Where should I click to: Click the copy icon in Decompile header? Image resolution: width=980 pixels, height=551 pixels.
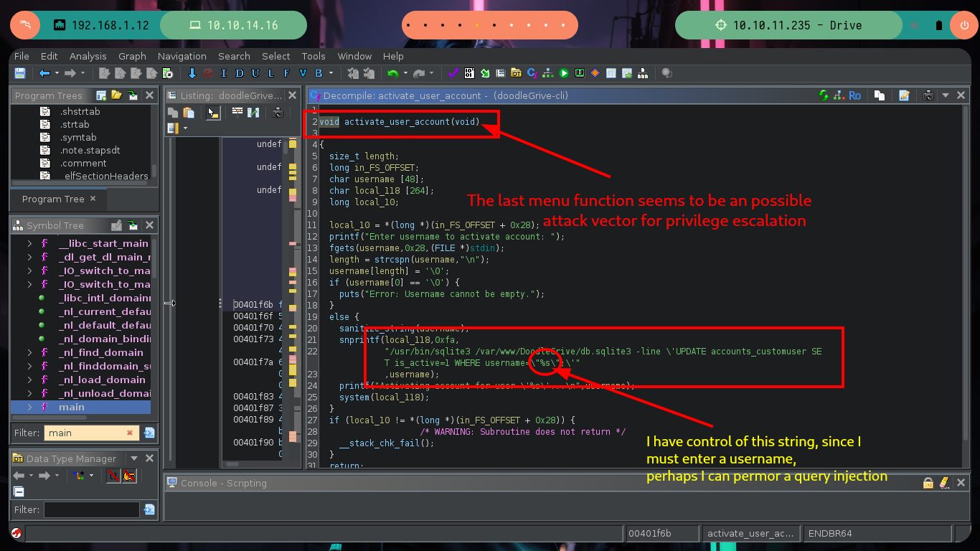click(879, 95)
